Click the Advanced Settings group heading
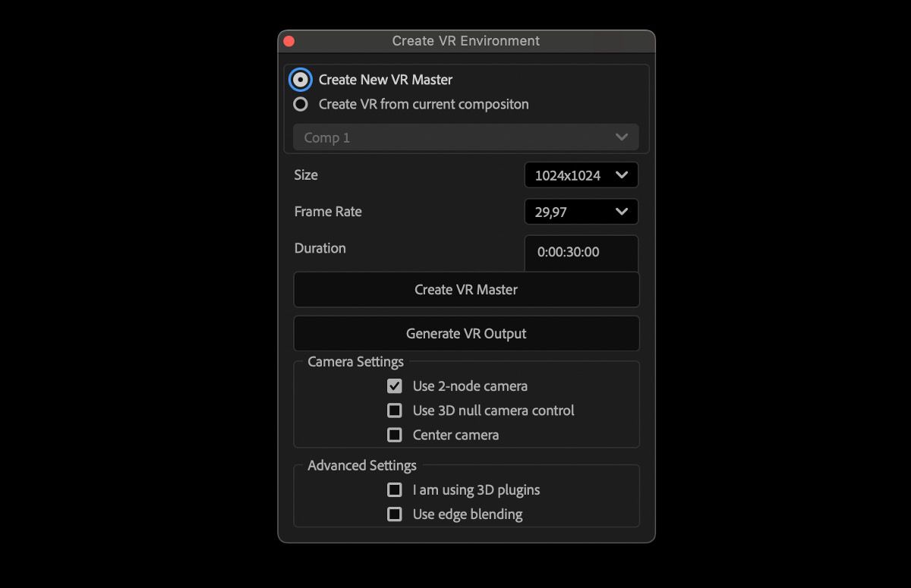 pos(361,466)
